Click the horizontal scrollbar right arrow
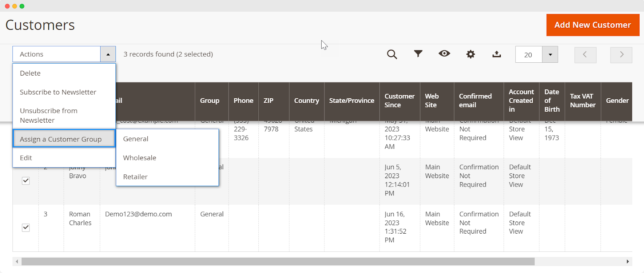This screenshot has width=644, height=273. (627, 262)
